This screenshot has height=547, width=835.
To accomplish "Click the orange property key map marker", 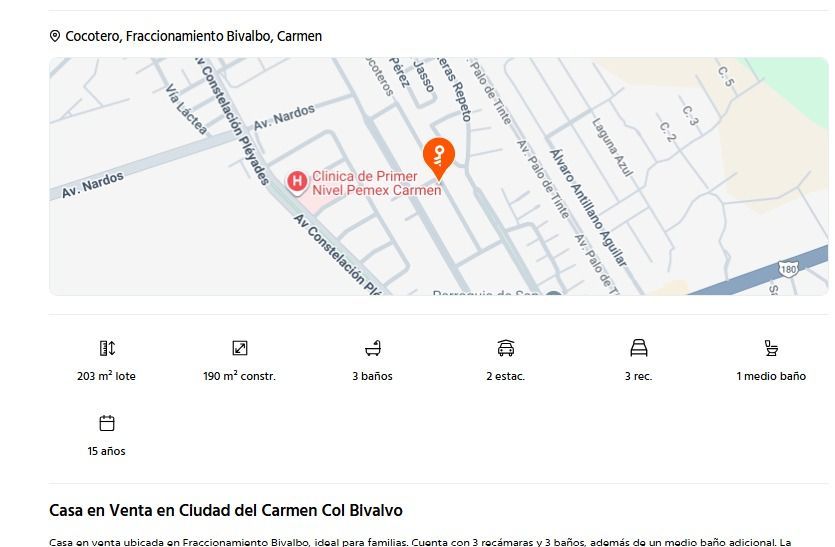I will [439, 158].
